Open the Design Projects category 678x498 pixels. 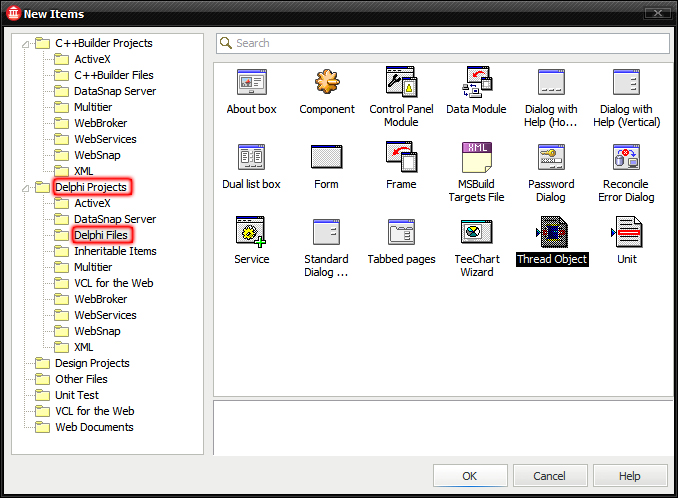[92, 363]
